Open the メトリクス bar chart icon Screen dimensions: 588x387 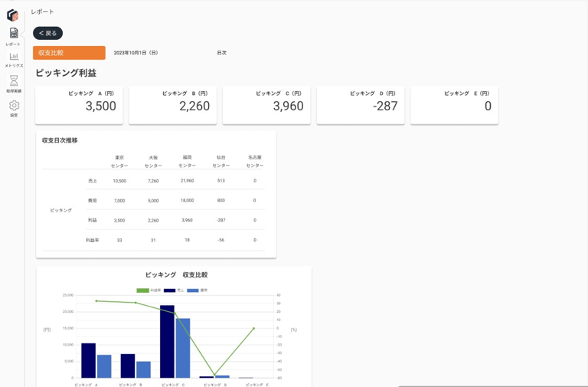14,56
